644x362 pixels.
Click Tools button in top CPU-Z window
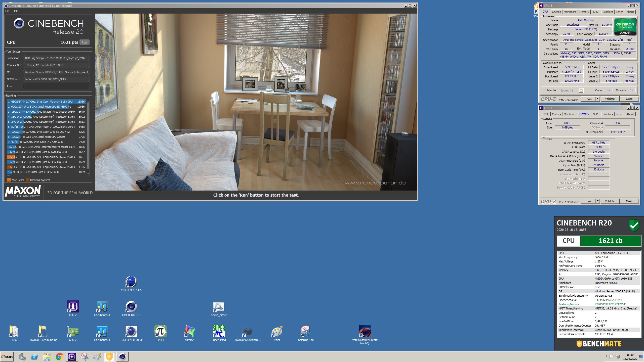[588, 99]
